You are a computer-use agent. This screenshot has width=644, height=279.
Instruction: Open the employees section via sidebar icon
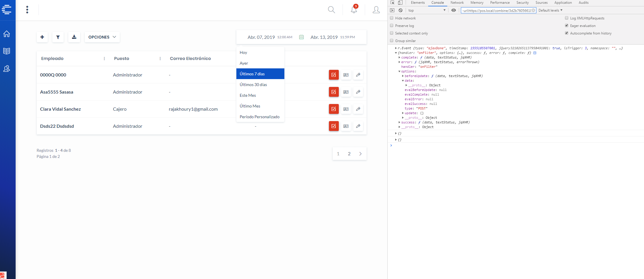(x=7, y=69)
